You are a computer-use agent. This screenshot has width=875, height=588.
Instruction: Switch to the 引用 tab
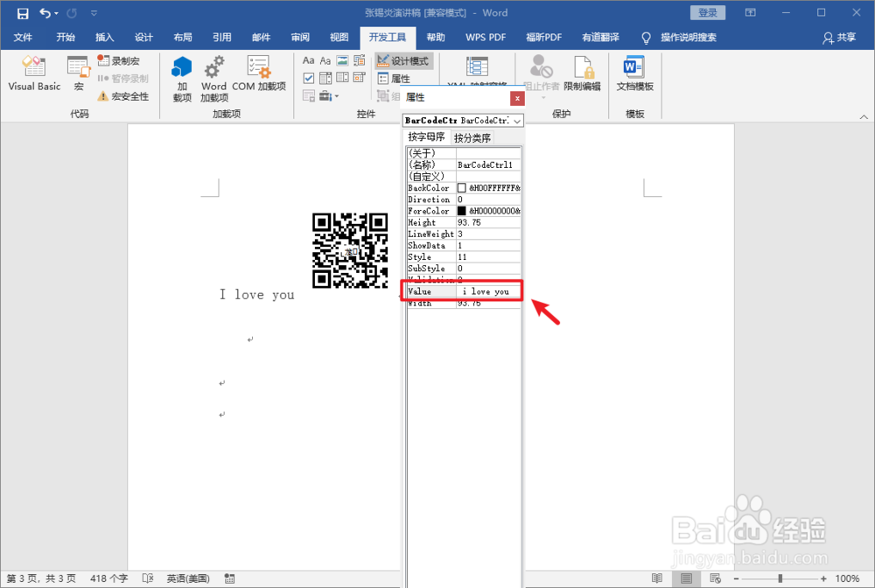pos(221,38)
